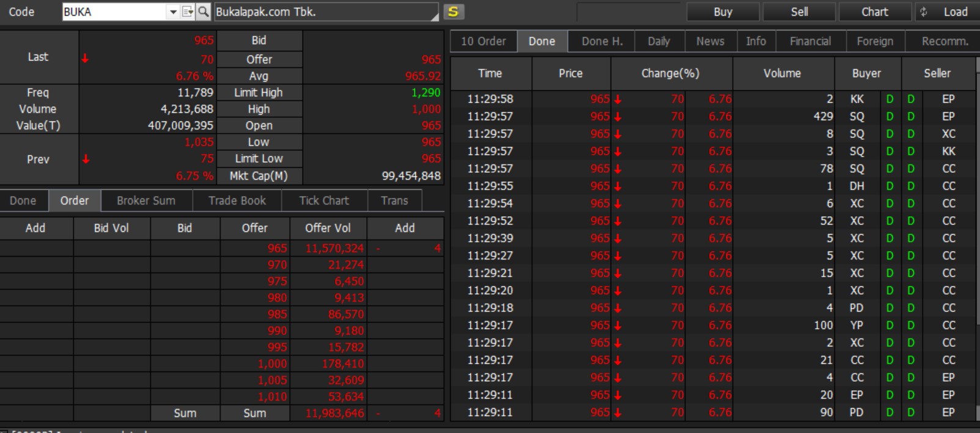Click the Freq value 11,789
The width and height of the screenshot is (980, 433).
tap(195, 92)
